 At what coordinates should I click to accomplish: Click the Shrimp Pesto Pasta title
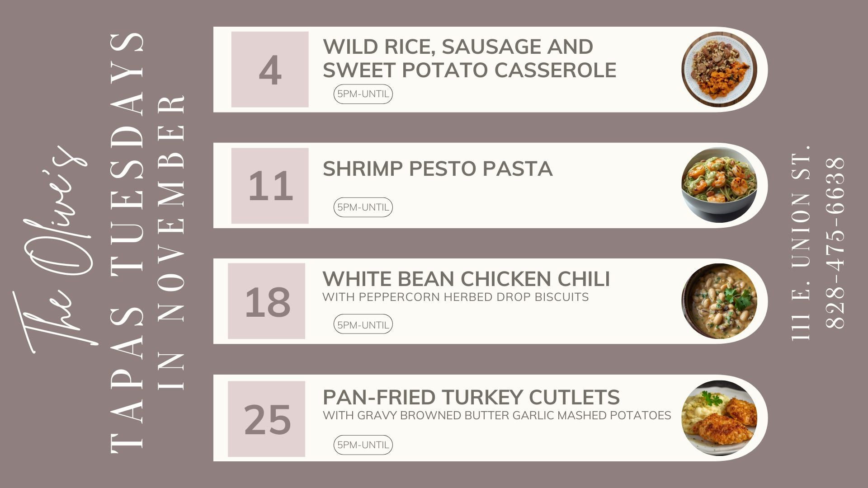point(437,169)
